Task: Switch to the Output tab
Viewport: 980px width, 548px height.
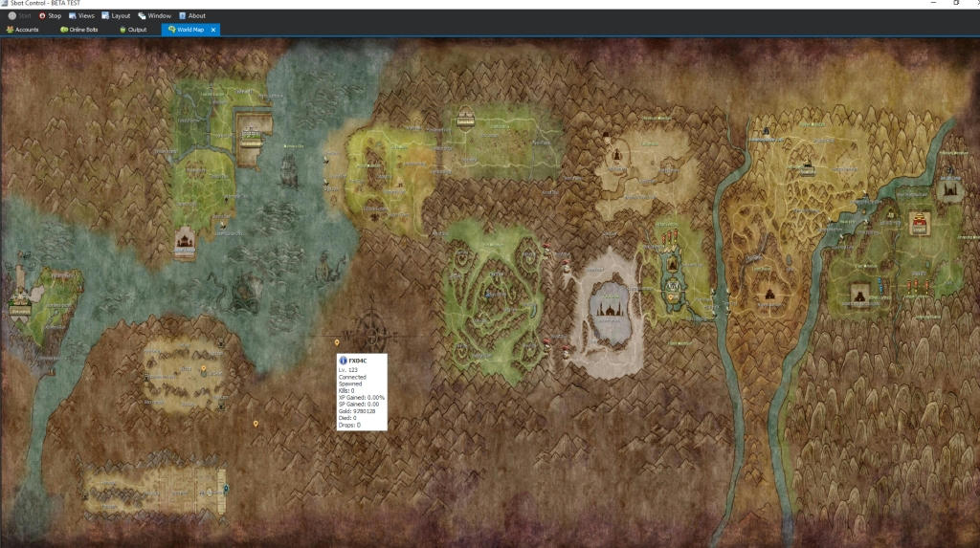Action: 133,30
